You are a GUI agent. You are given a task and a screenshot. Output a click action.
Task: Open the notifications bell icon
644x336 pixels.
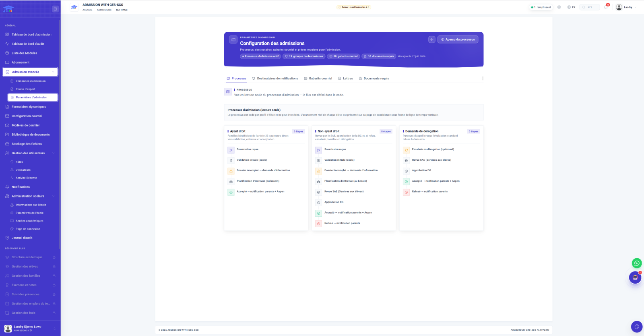pos(606,7)
